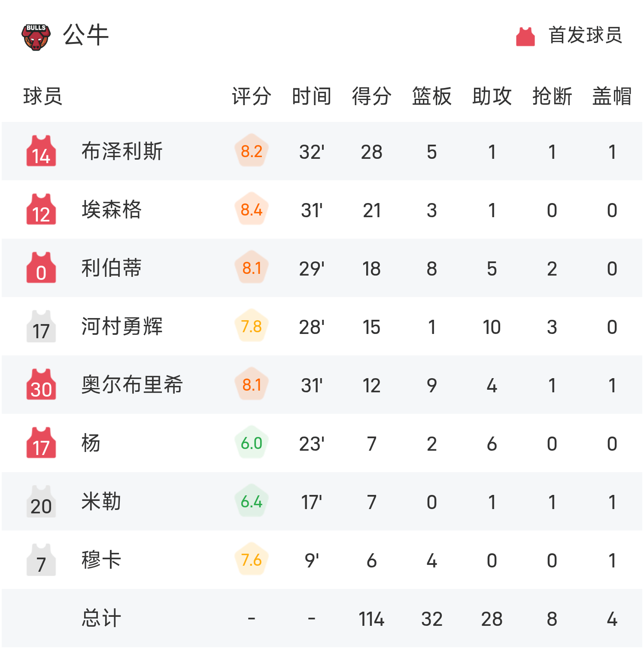644x649 pixels.
Task: Click jersey number 14 icon for 布泽利斯
Action: [x=41, y=151]
